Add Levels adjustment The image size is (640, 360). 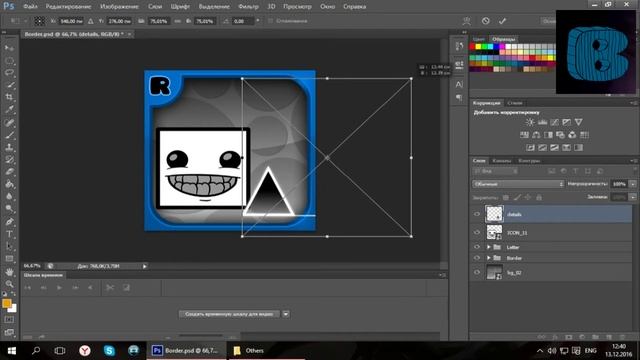[542, 122]
